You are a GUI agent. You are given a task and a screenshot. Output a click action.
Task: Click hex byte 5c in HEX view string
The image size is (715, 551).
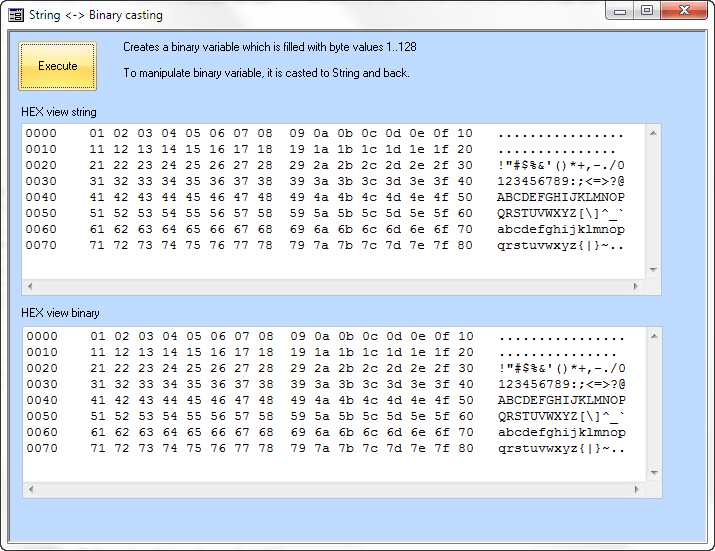click(x=369, y=213)
